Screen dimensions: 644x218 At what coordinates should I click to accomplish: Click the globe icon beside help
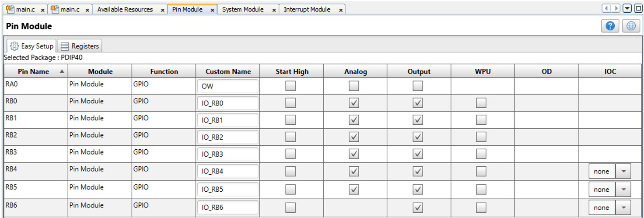click(630, 26)
